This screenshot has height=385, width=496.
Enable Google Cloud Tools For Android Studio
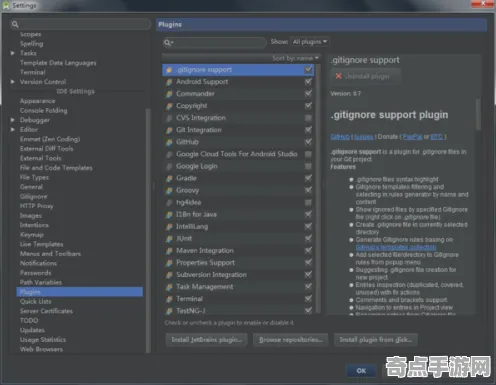pyautogui.click(x=308, y=154)
